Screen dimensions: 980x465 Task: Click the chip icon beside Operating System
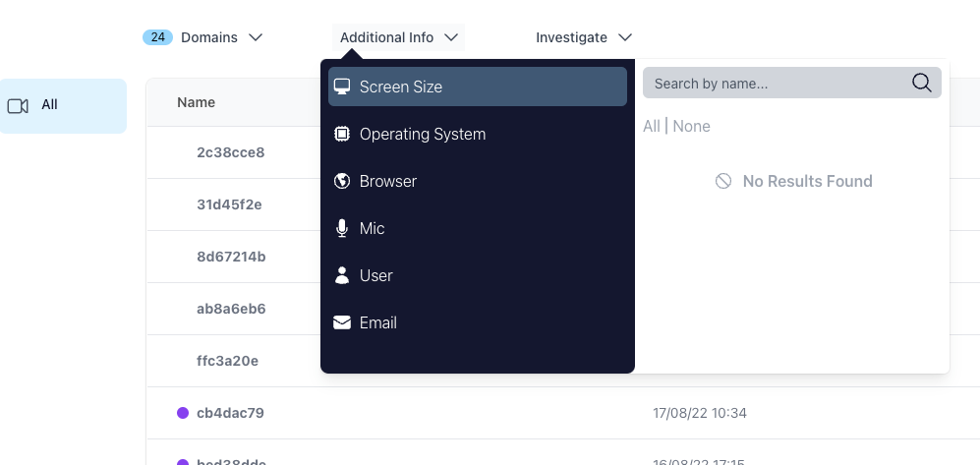tap(342, 134)
